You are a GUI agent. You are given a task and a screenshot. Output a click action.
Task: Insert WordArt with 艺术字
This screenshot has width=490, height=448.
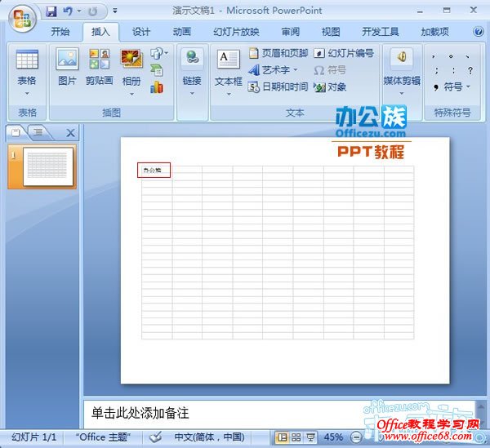tap(273, 70)
